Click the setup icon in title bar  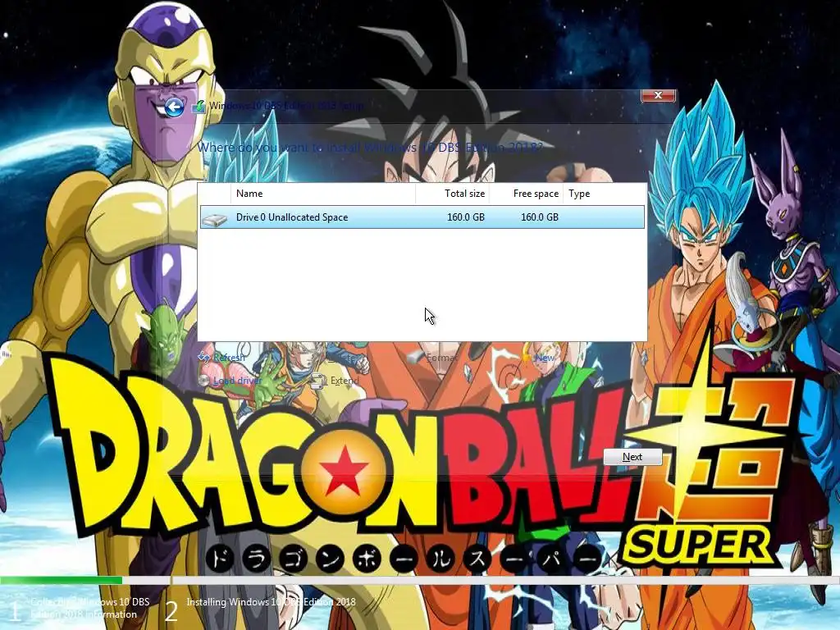point(199,107)
